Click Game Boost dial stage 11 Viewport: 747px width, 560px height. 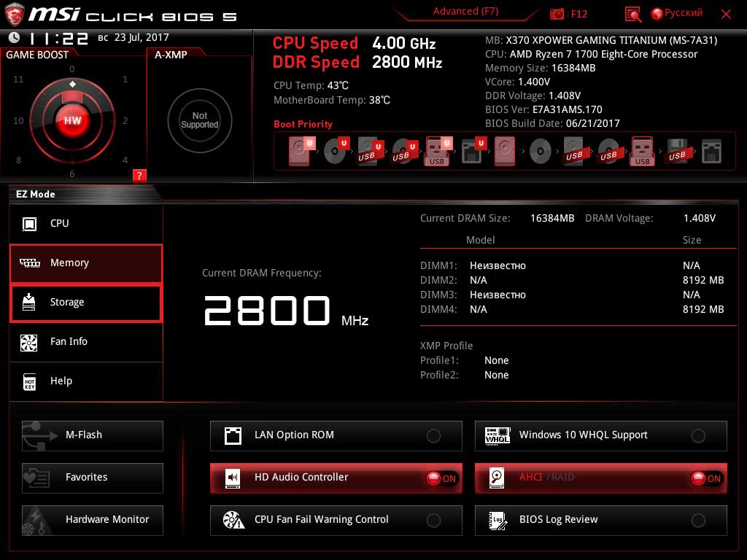(18, 79)
